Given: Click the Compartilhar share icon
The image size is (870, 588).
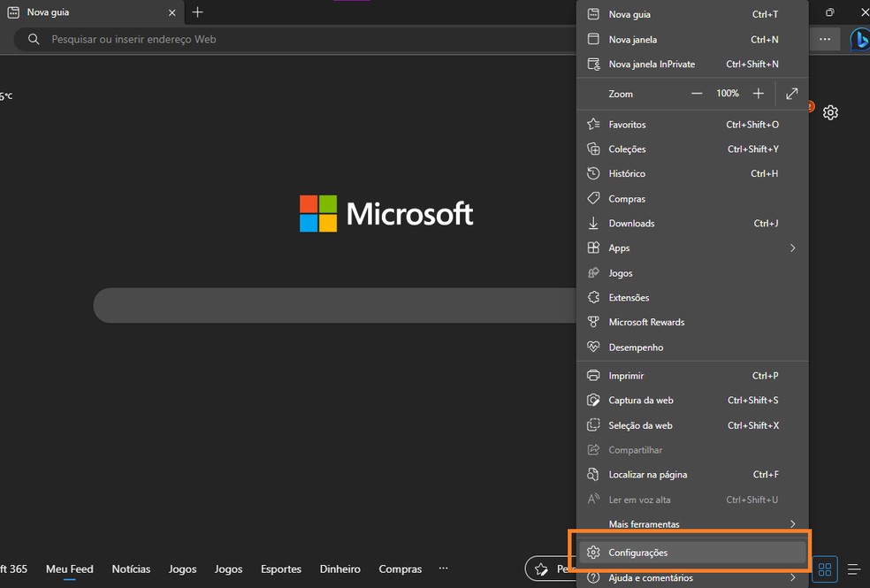Looking at the screenshot, I should (593, 450).
